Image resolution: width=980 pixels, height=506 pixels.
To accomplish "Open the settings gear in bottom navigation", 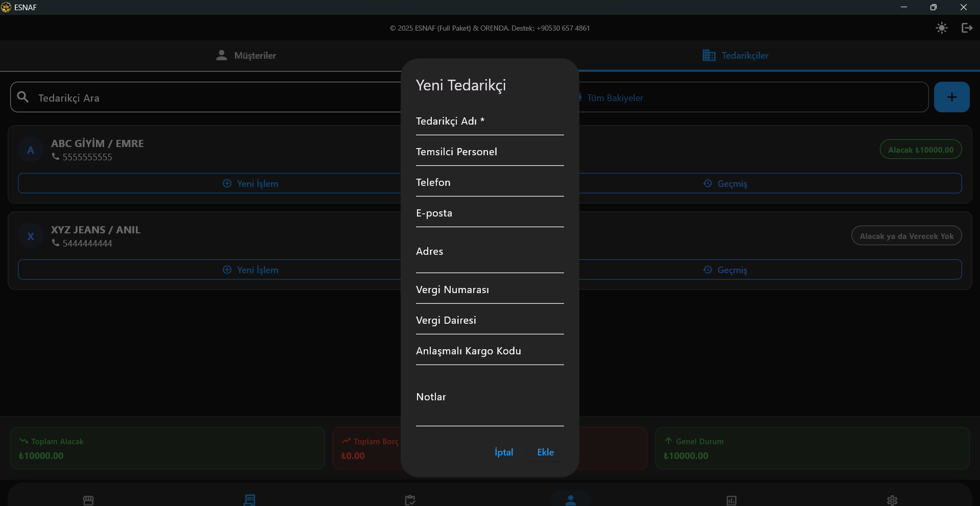I will coord(892,500).
